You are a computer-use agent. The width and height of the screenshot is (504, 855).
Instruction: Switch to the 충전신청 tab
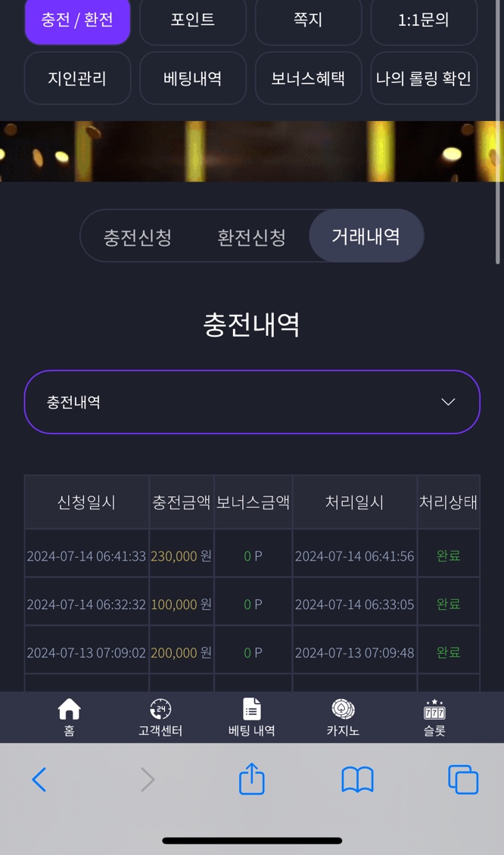[138, 237]
